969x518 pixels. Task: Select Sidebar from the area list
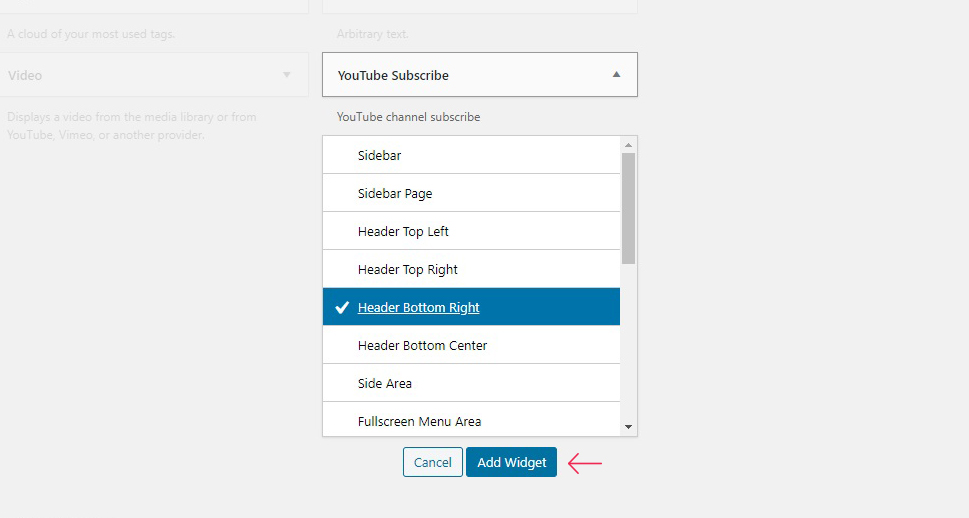coord(472,155)
